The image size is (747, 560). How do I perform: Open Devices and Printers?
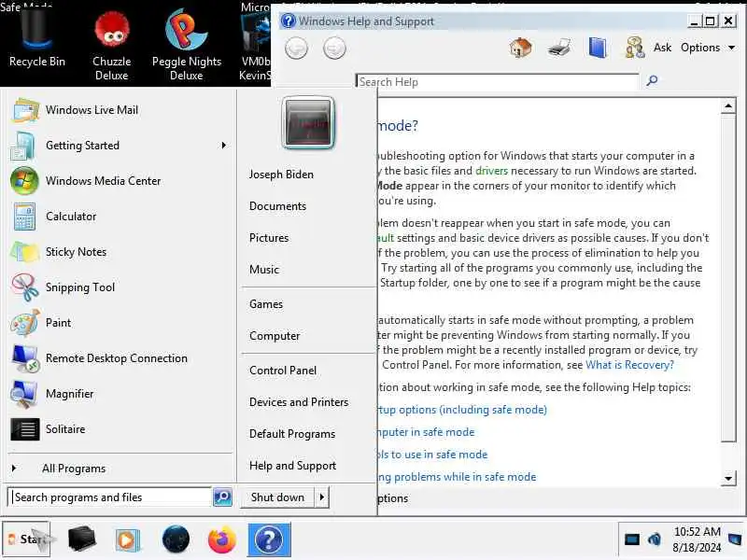point(299,402)
